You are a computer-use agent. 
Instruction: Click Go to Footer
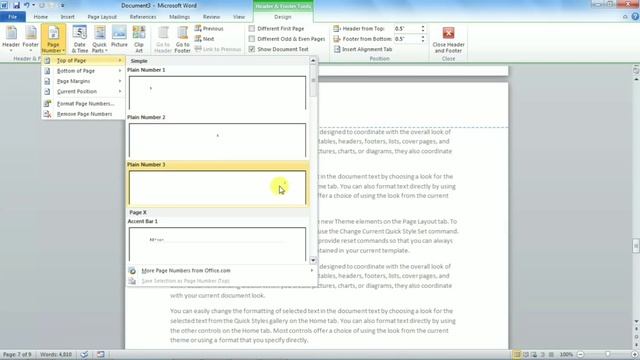click(182, 39)
